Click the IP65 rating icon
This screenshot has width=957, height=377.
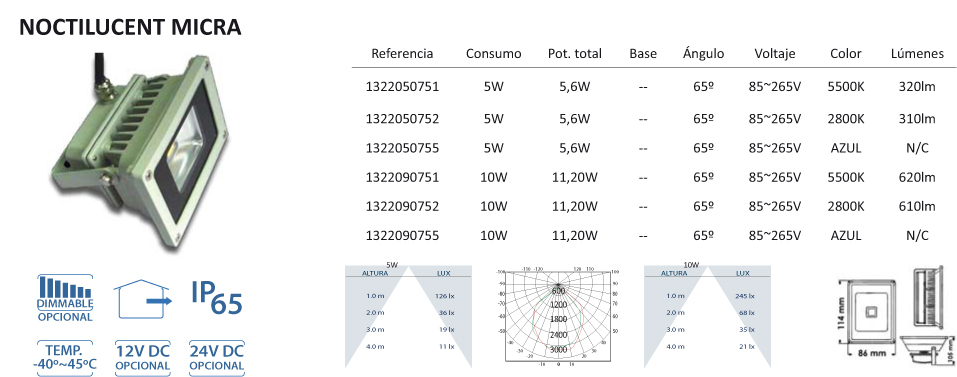coord(216,297)
